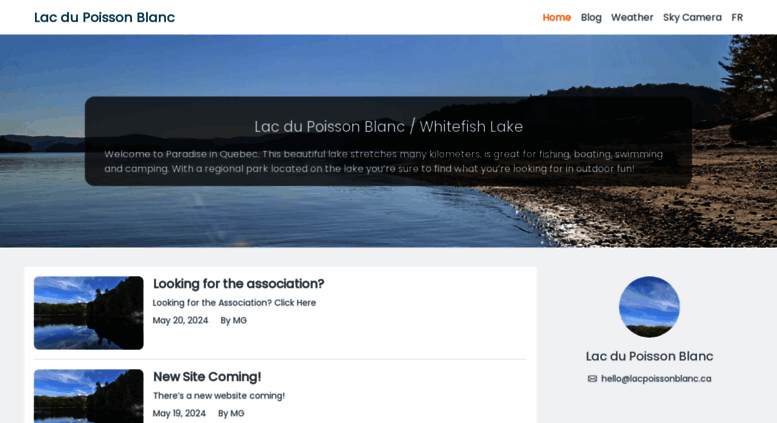Click the May 20, 2024 post date
The width and height of the screenshot is (777, 423).
pos(180,320)
